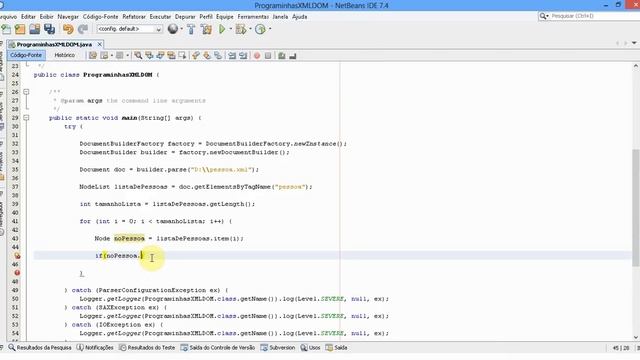Click the New Project toolbar icon
Image resolution: width=640 pixels, height=360 pixels.
pos(20,29)
